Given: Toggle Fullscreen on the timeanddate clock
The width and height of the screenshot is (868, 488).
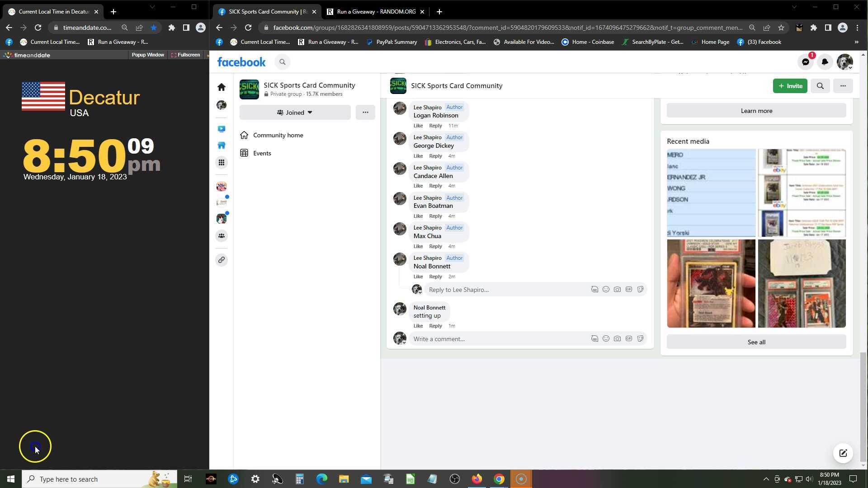Looking at the screenshot, I should [186, 55].
